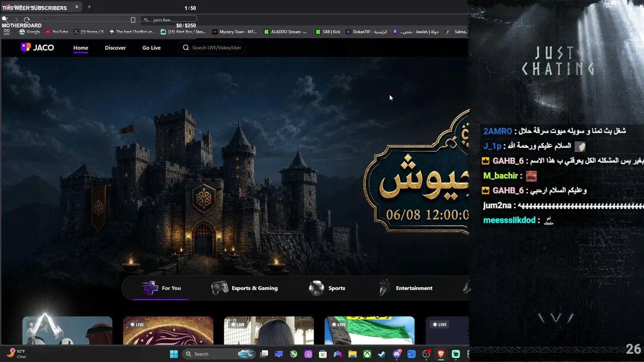Bookmark this page

(x=133, y=20)
